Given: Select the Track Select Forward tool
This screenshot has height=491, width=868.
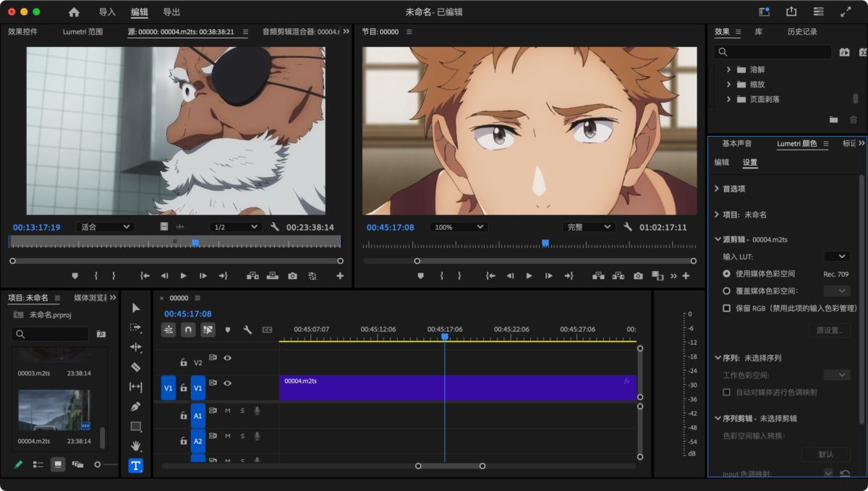Looking at the screenshot, I should (136, 328).
